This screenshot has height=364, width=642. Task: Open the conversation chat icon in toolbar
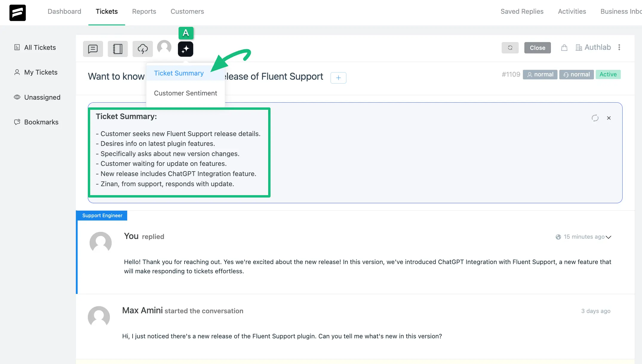[93, 49]
